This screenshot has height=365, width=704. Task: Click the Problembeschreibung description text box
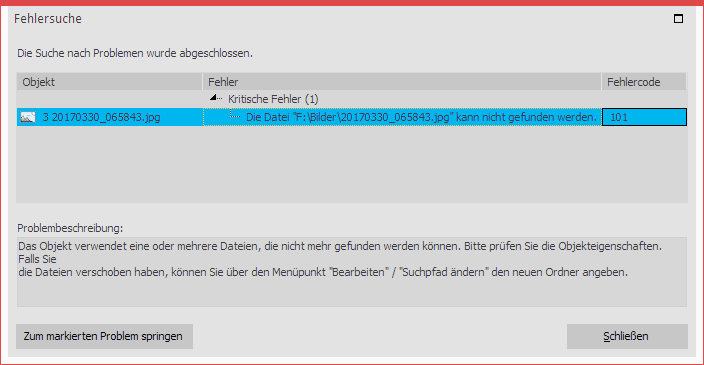[x=352, y=272]
